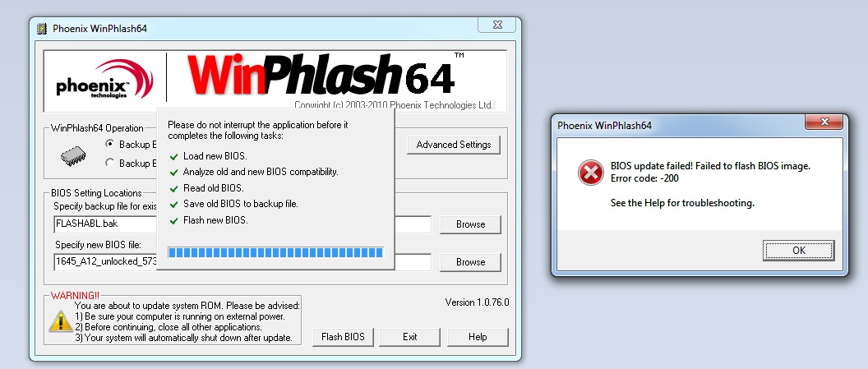The image size is (868, 369).
Task: Browse for the new BIOS file
Action: click(470, 262)
